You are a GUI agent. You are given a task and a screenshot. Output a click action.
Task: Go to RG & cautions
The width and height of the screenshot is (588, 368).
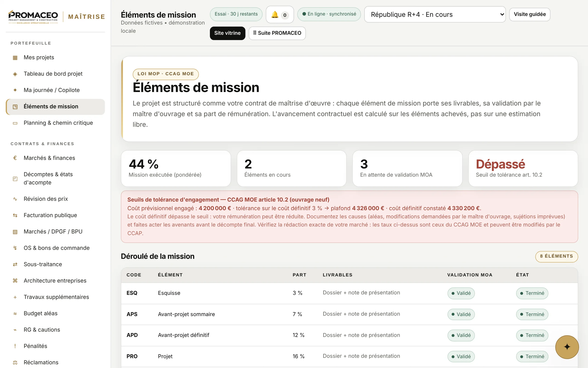(55, 330)
